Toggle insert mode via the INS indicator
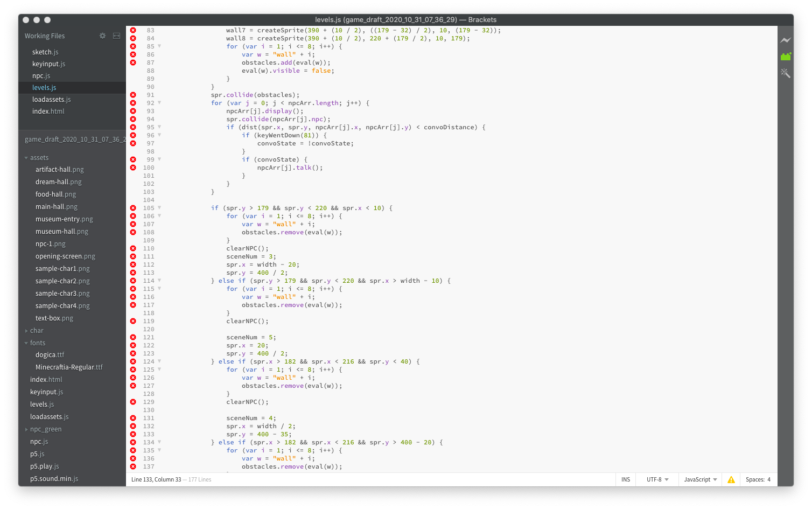This screenshot has height=509, width=812. click(x=626, y=479)
